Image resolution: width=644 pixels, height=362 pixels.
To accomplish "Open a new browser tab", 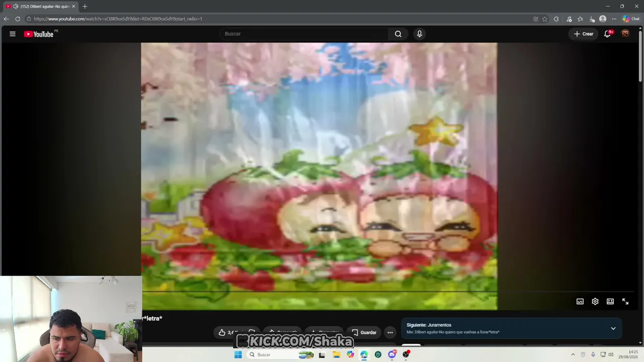I will pyautogui.click(x=85, y=7).
